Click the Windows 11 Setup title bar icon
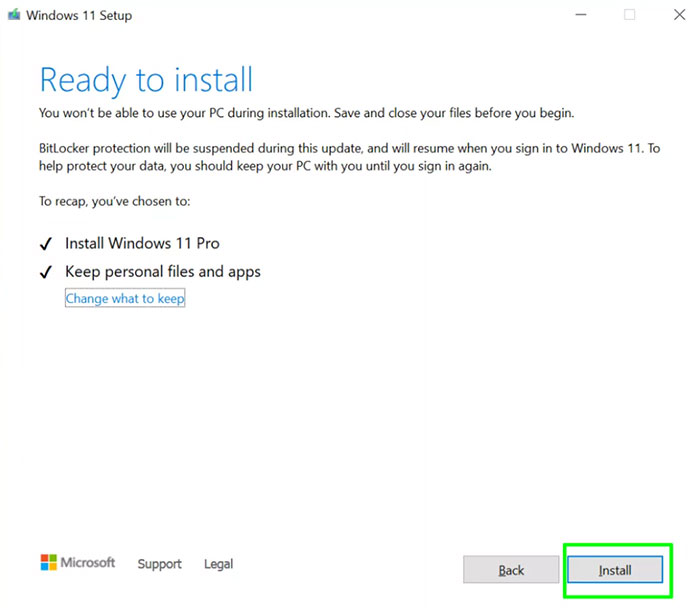Viewport: 700px width, 608px height. [x=14, y=15]
